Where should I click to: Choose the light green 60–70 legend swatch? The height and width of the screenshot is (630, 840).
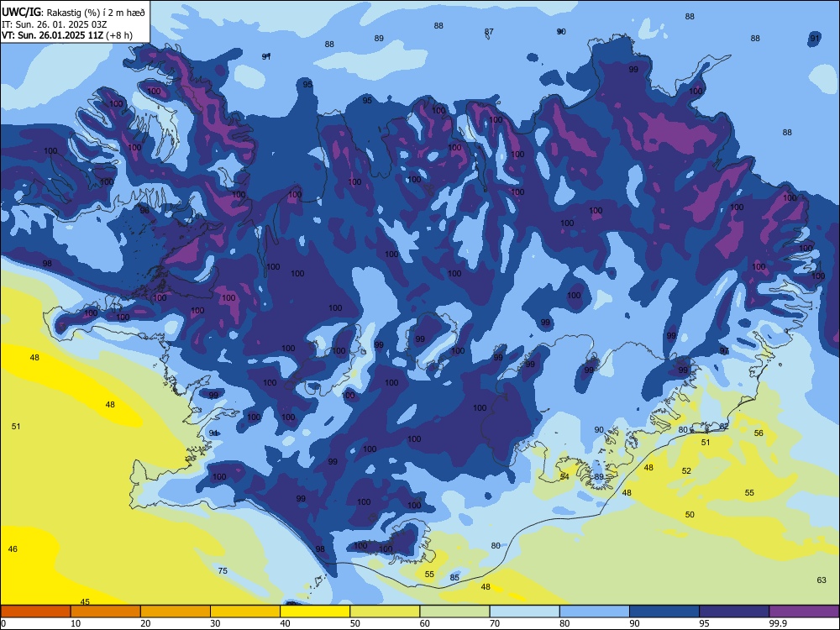454,612
